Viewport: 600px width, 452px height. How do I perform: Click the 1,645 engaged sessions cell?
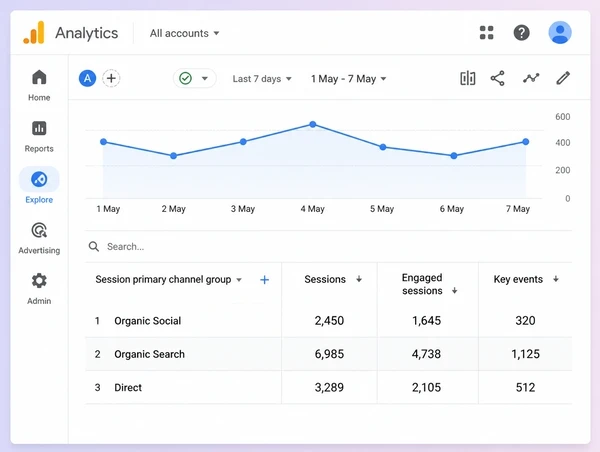[x=426, y=321]
